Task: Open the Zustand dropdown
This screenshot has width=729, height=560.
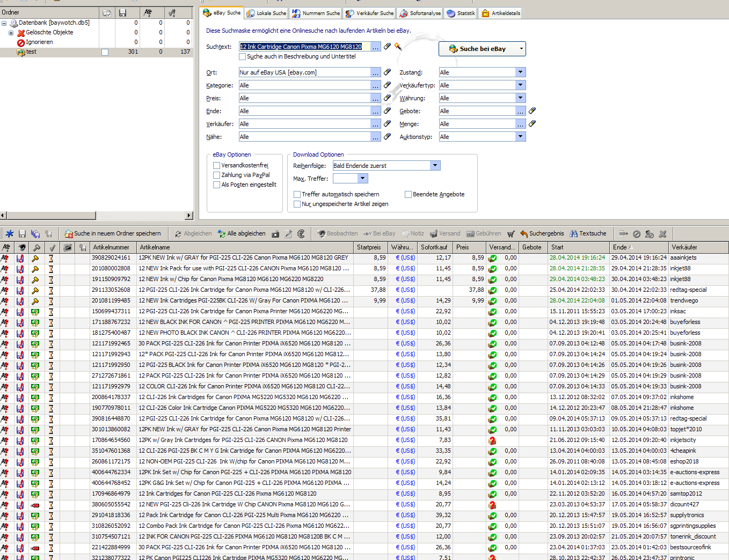Action: [520, 72]
